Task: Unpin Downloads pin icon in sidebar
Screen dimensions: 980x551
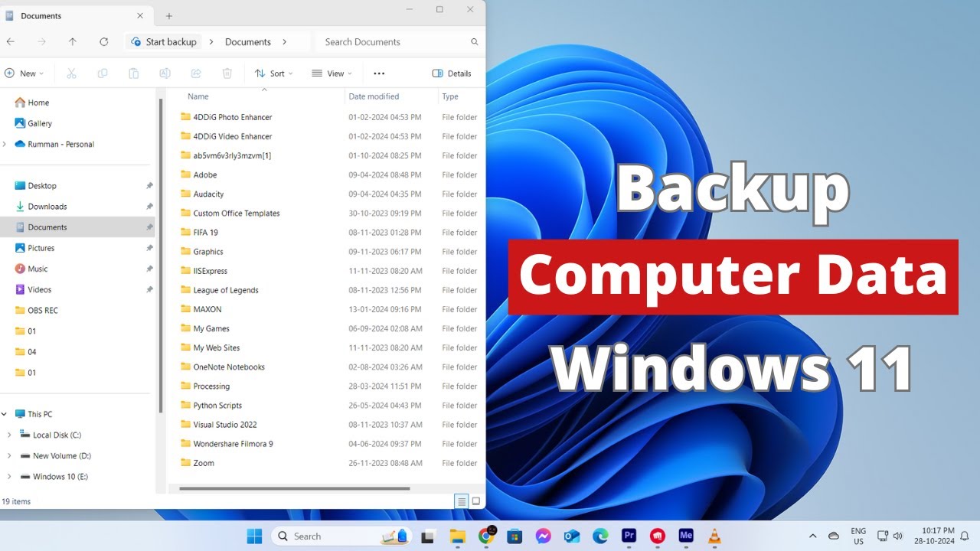Action: tap(149, 207)
